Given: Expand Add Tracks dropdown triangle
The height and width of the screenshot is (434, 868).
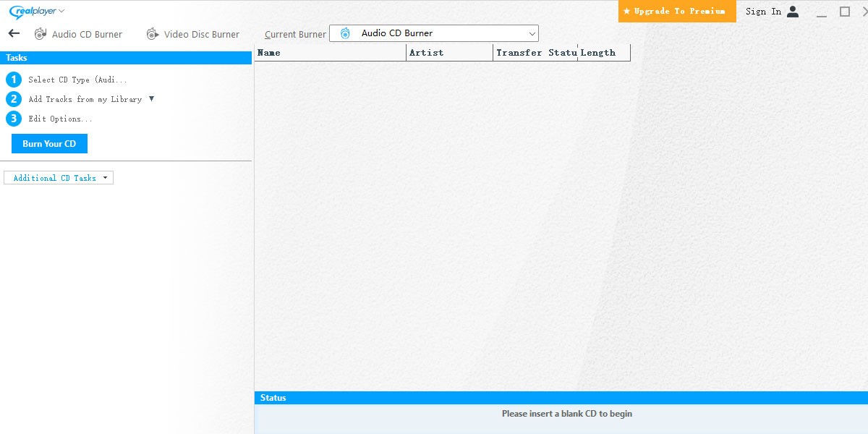Looking at the screenshot, I should tap(151, 99).
